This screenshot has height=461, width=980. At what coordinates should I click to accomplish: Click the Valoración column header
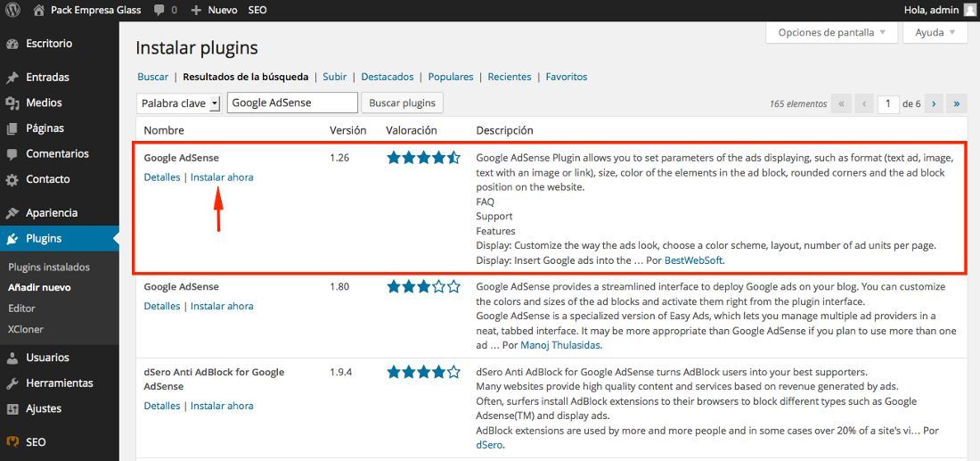tap(412, 131)
